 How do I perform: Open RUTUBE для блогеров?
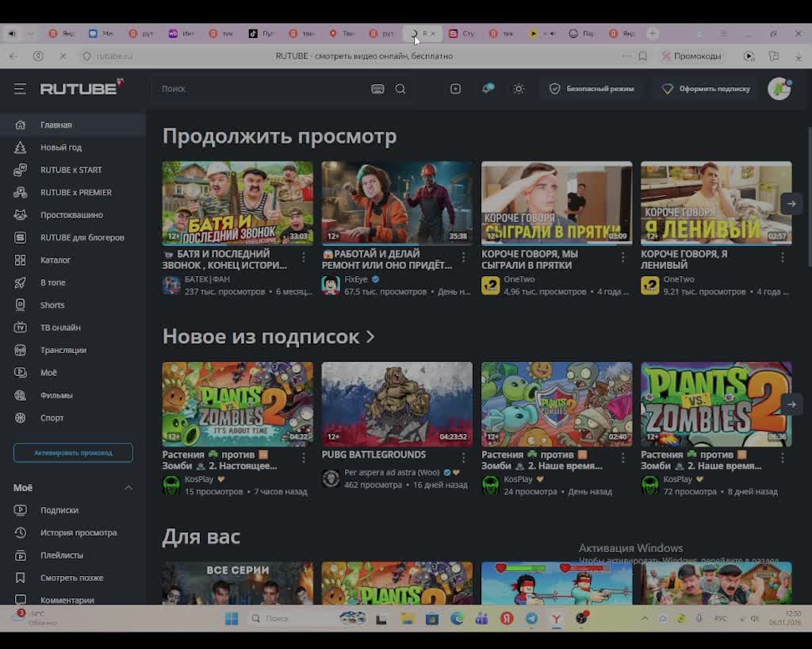coord(72,238)
